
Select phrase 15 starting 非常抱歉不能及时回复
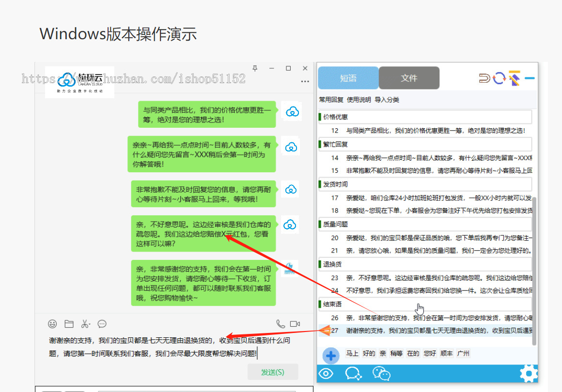(x=425, y=171)
